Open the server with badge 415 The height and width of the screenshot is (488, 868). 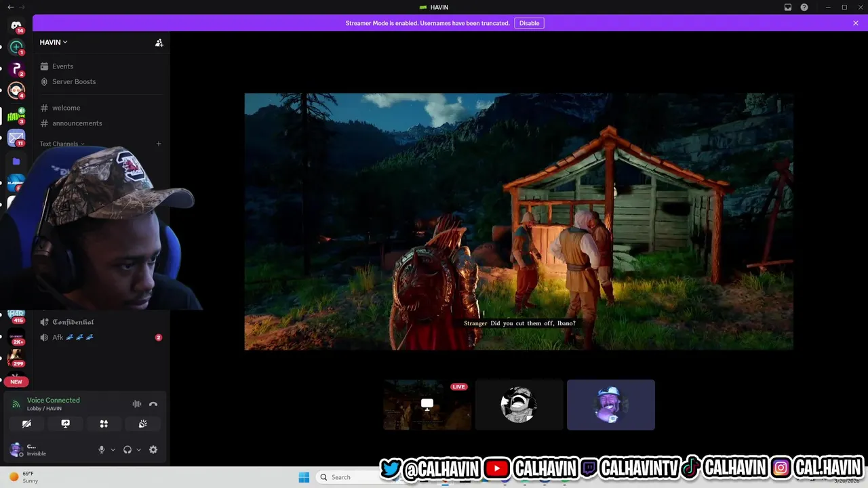16,316
